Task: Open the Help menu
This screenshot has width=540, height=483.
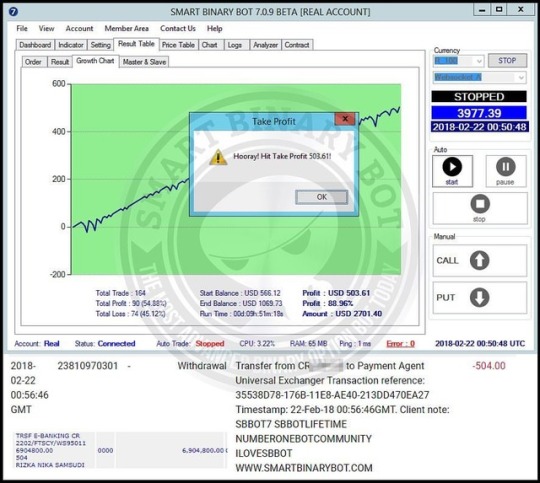Action: pos(215,28)
